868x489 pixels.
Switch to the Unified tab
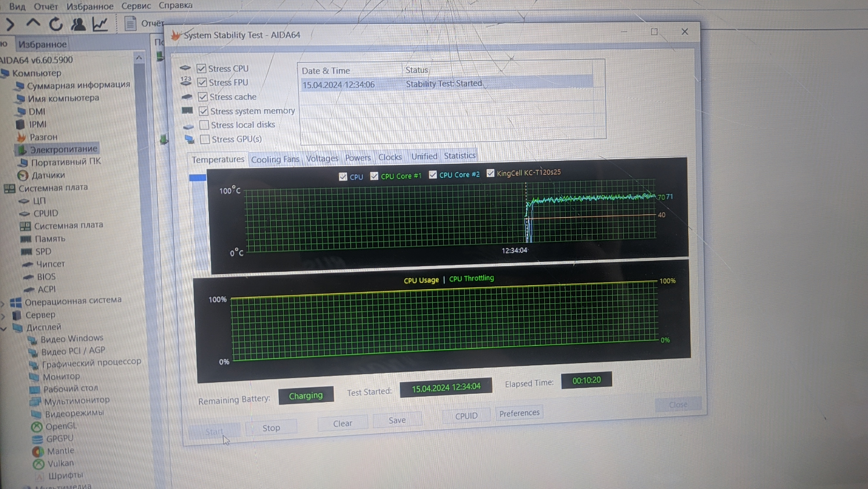click(x=424, y=156)
